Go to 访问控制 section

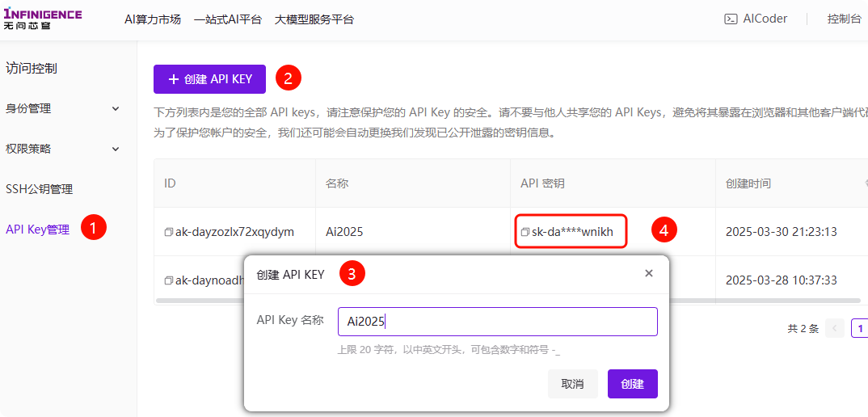32,69
